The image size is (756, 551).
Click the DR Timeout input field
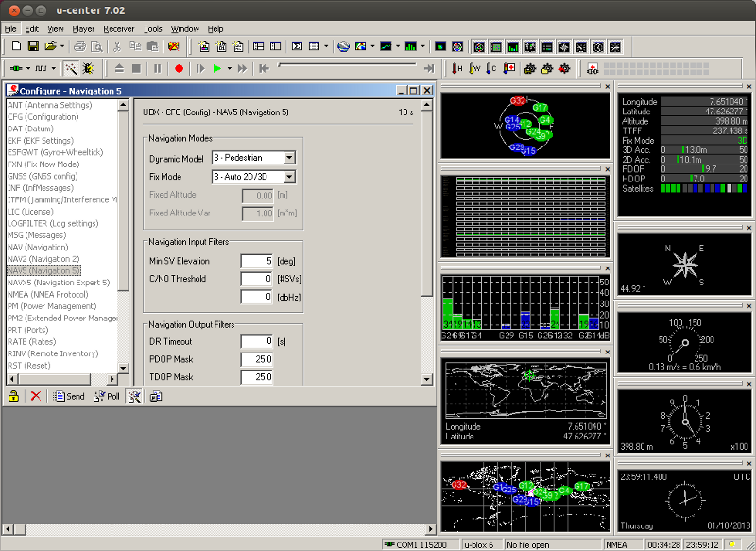pyautogui.click(x=256, y=341)
